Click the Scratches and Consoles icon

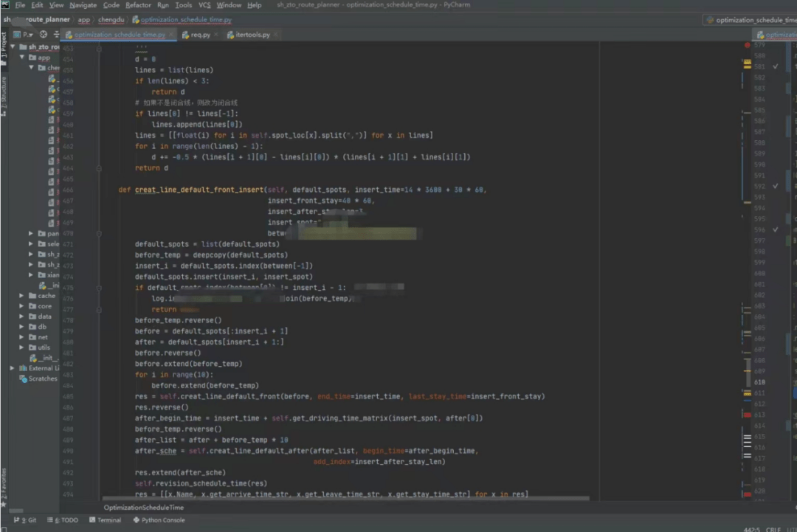[x=23, y=379]
